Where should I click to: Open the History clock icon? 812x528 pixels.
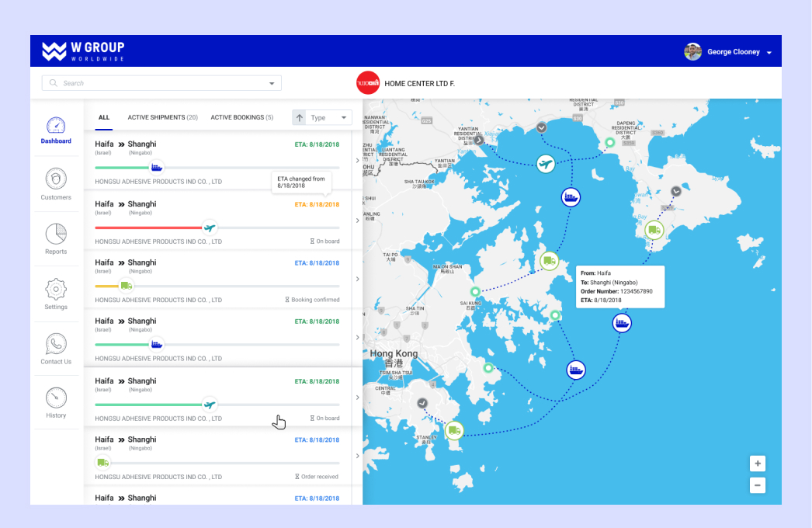[56, 398]
